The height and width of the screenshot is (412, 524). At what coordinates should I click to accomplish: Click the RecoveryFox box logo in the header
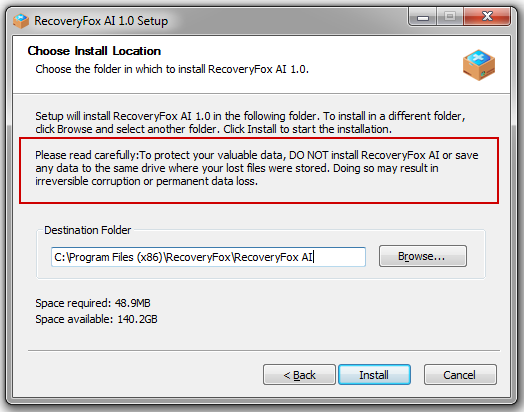click(x=479, y=65)
